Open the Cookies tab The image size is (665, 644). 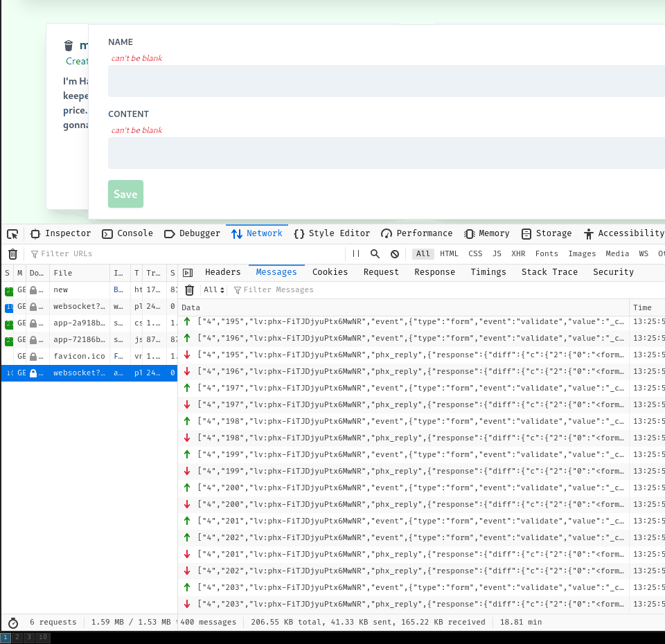coord(330,272)
